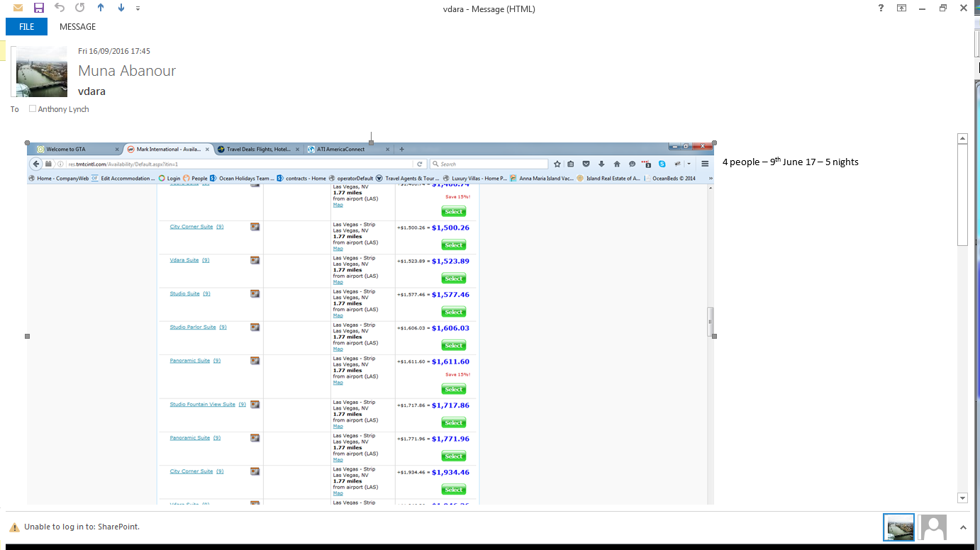Open the hamburger menu in embedded browser
This screenshot has width=980, height=550.
(x=705, y=164)
